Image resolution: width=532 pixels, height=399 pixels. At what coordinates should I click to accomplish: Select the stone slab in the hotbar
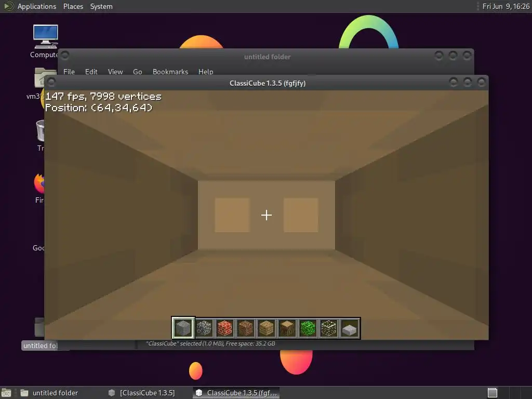pyautogui.click(x=350, y=328)
